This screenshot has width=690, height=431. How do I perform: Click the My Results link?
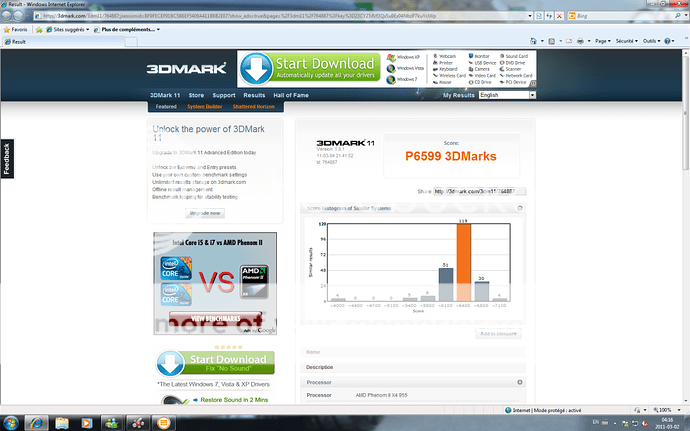tap(459, 95)
